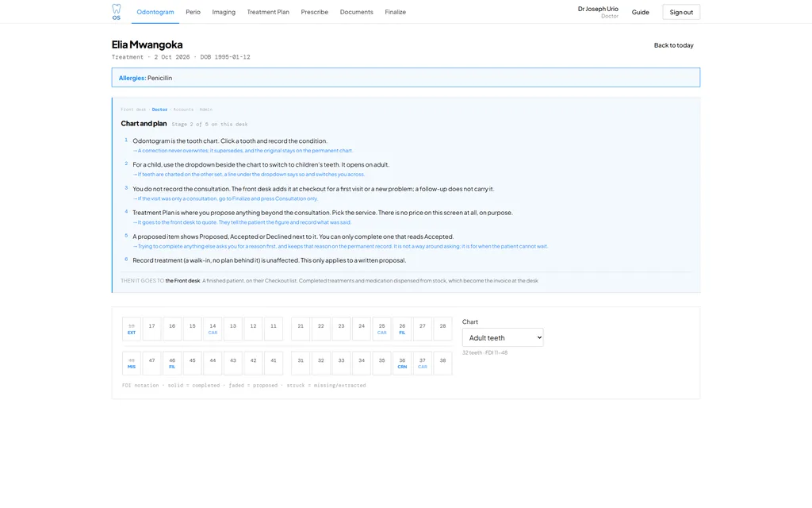
Task: Open the Guide link
Action: [641, 12]
